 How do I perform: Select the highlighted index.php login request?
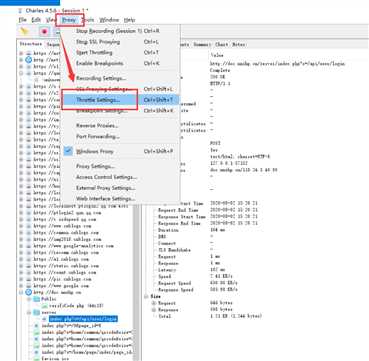point(83,319)
